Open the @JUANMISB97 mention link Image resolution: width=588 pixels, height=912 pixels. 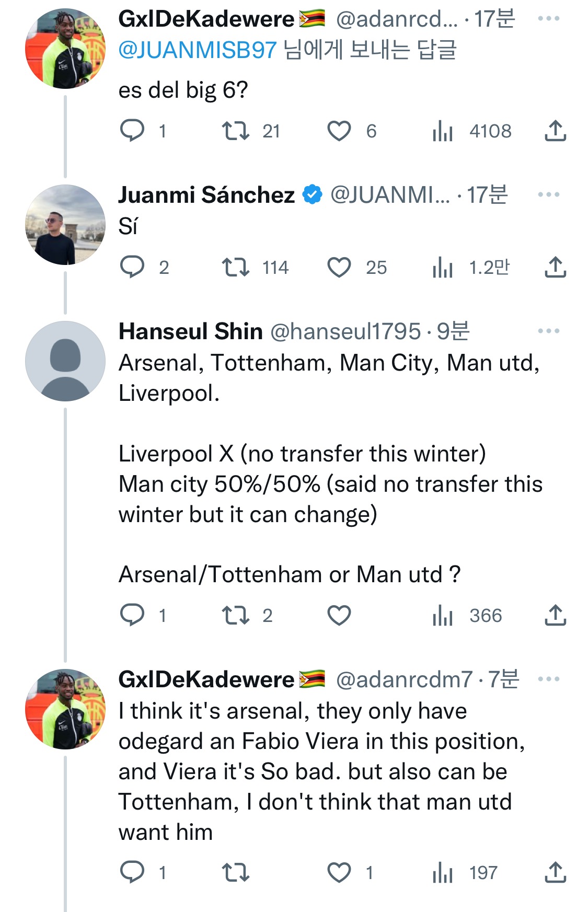click(x=197, y=50)
